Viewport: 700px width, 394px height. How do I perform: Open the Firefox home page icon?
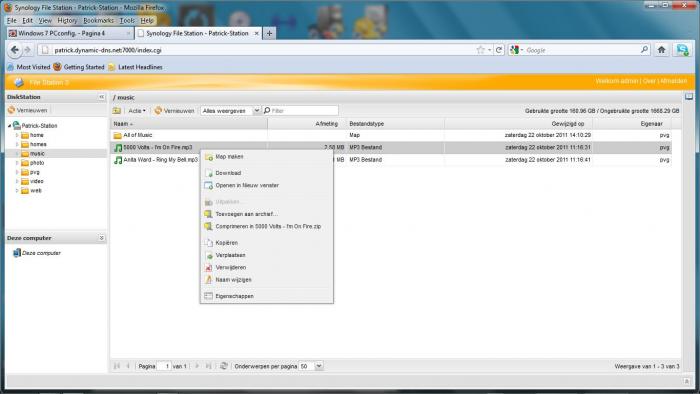point(662,50)
